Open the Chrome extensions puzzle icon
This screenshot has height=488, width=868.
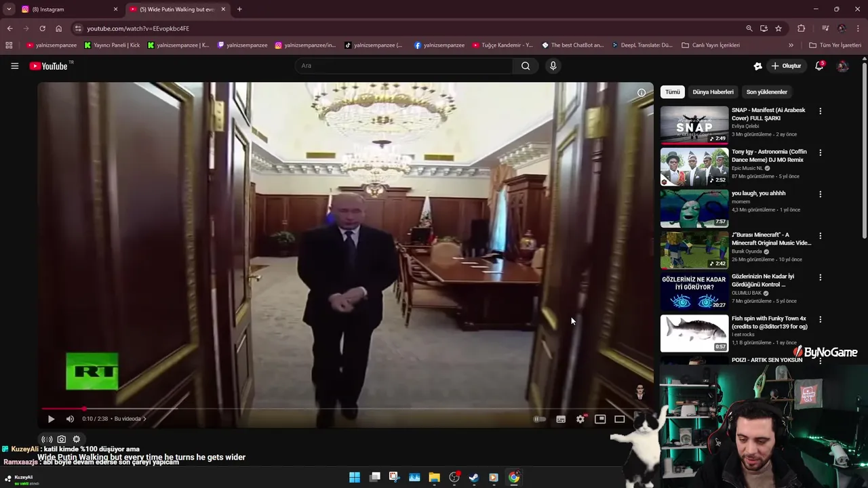802,28
